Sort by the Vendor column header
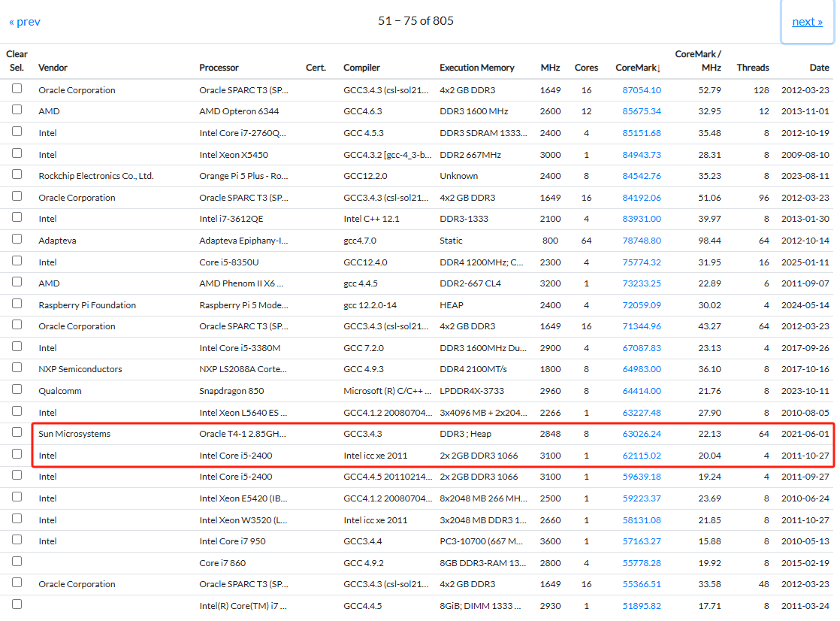Viewport: 840px width, 621px height. click(53, 68)
